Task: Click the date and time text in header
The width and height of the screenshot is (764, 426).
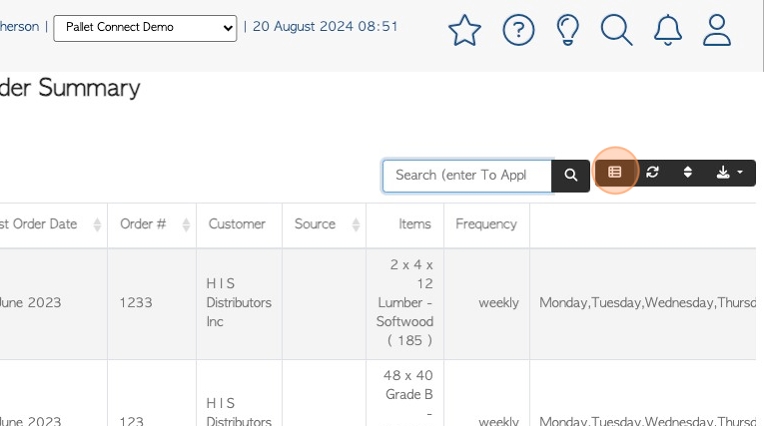Action: click(x=325, y=26)
